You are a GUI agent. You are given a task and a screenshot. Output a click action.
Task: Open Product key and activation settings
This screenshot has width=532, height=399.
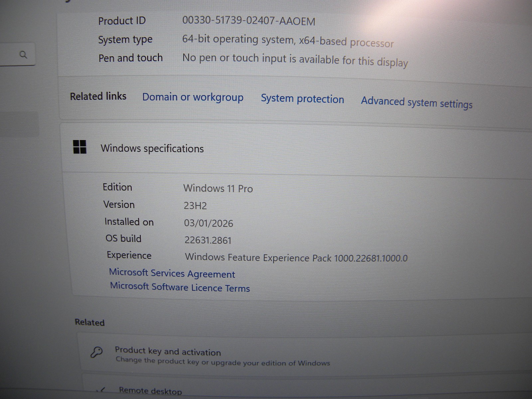click(306, 356)
